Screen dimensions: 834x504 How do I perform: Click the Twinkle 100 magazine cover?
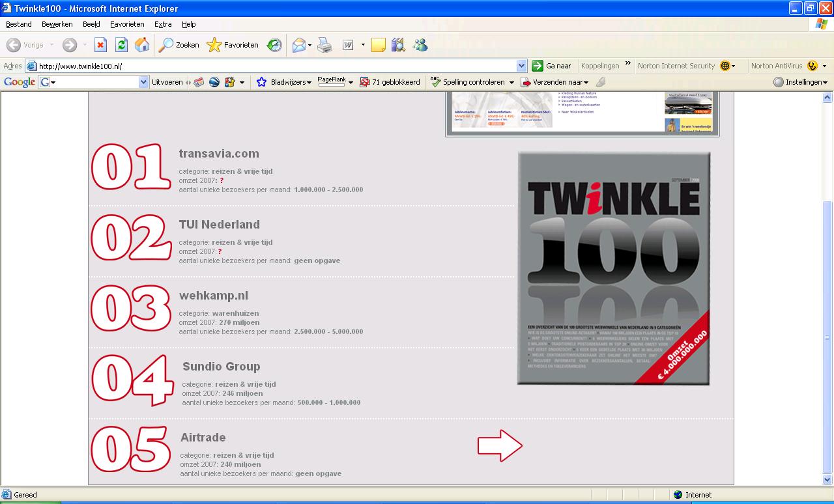click(613, 268)
